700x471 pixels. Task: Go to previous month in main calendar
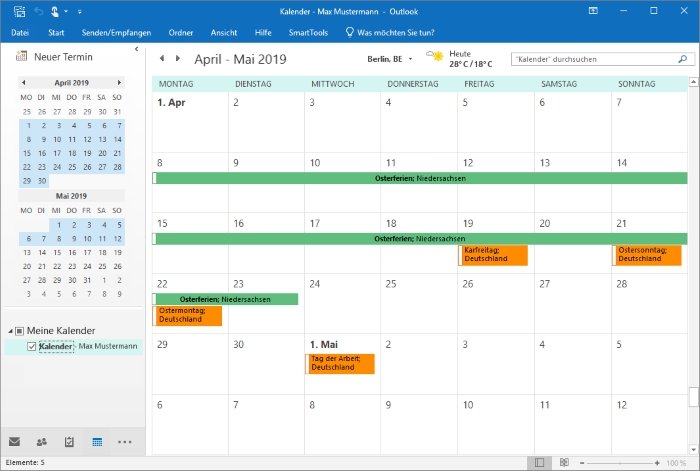pyautogui.click(x=162, y=58)
